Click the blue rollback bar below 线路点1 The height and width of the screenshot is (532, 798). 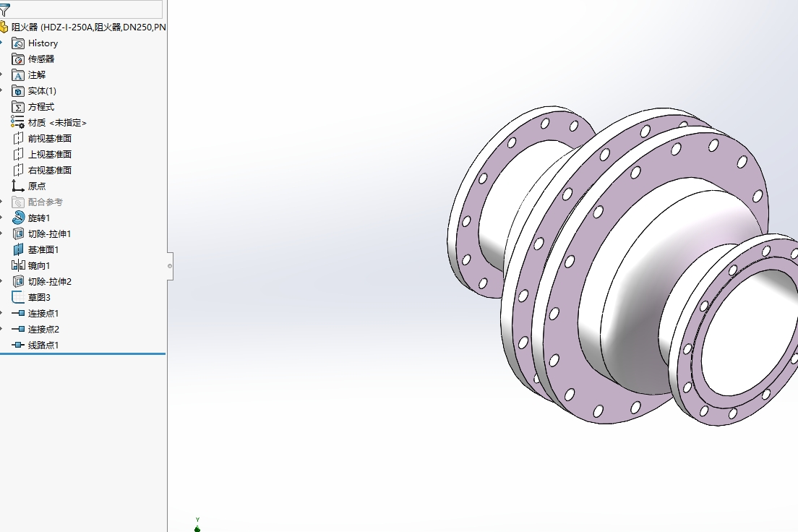82,353
